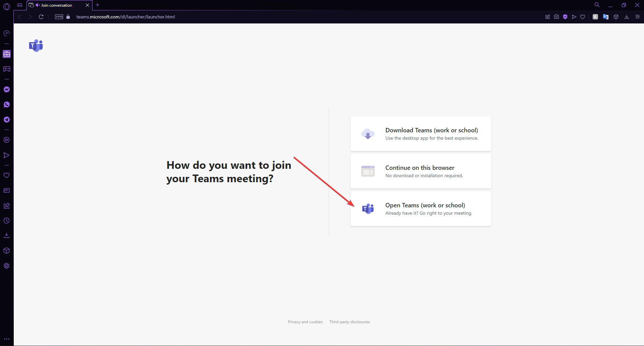The image size is (644, 346).
Task: Minimize the browser window
Action: 610,5
